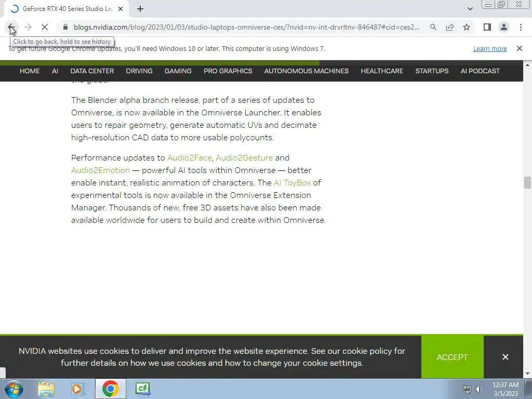The width and height of the screenshot is (532, 399).
Task: Click the page vertical scrollbar thumb
Action: 527,182
